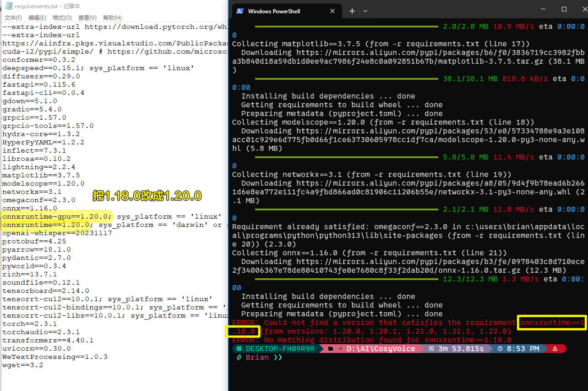Click the Notepad document icon in title bar

(8, 6)
